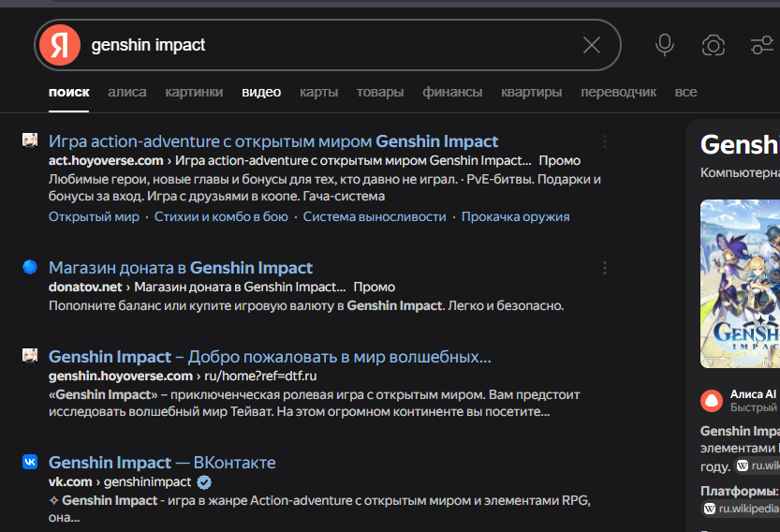Open 'Магазин доната в Genshin Impact' link

click(x=180, y=268)
